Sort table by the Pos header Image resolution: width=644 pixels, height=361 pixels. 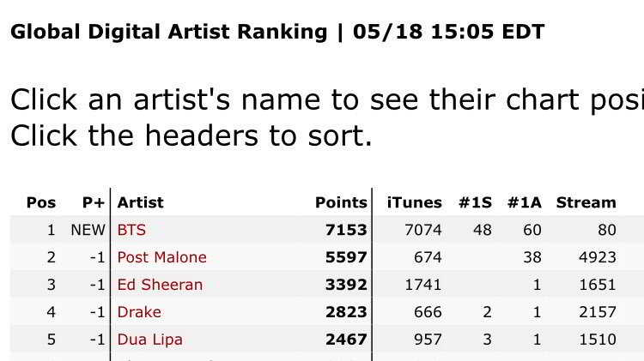pyautogui.click(x=41, y=203)
